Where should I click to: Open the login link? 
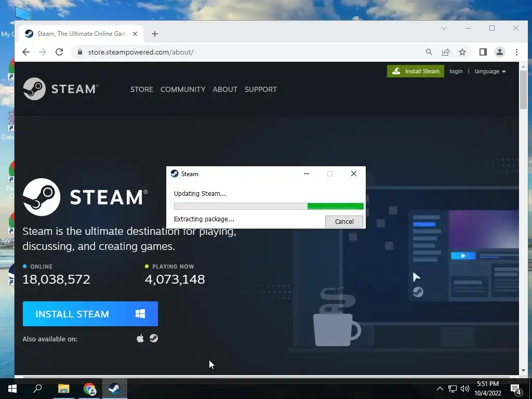[456, 71]
